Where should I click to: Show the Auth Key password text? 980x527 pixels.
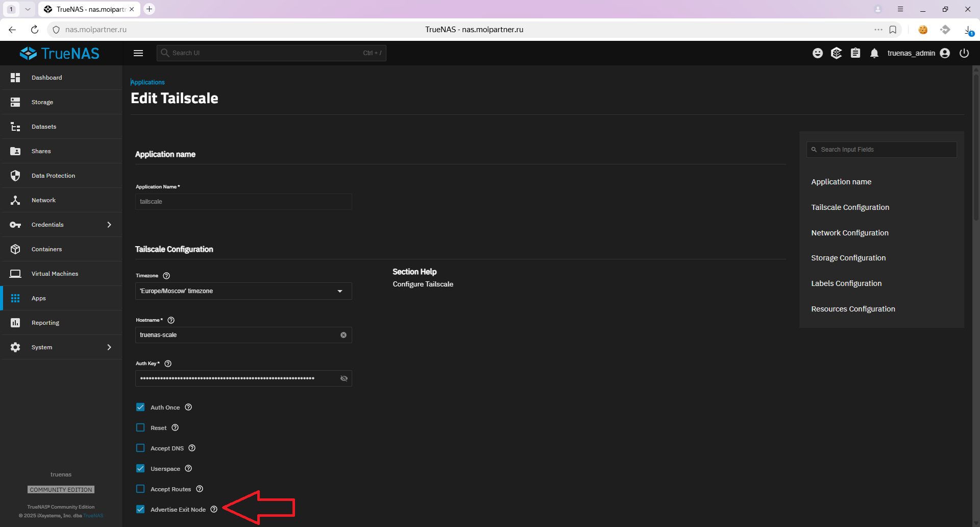point(344,378)
